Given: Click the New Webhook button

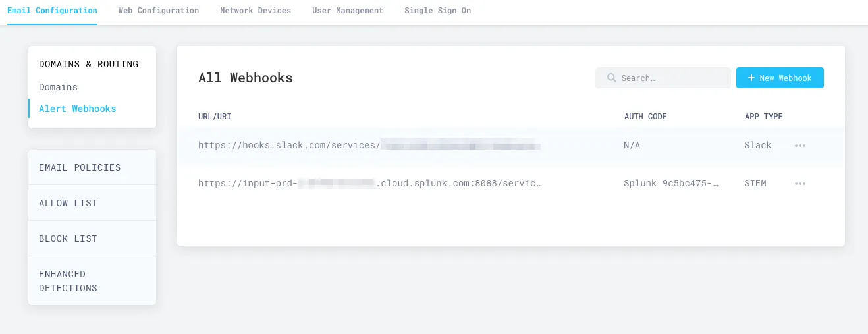Looking at the screenshot, I should [x=780, y=78].
